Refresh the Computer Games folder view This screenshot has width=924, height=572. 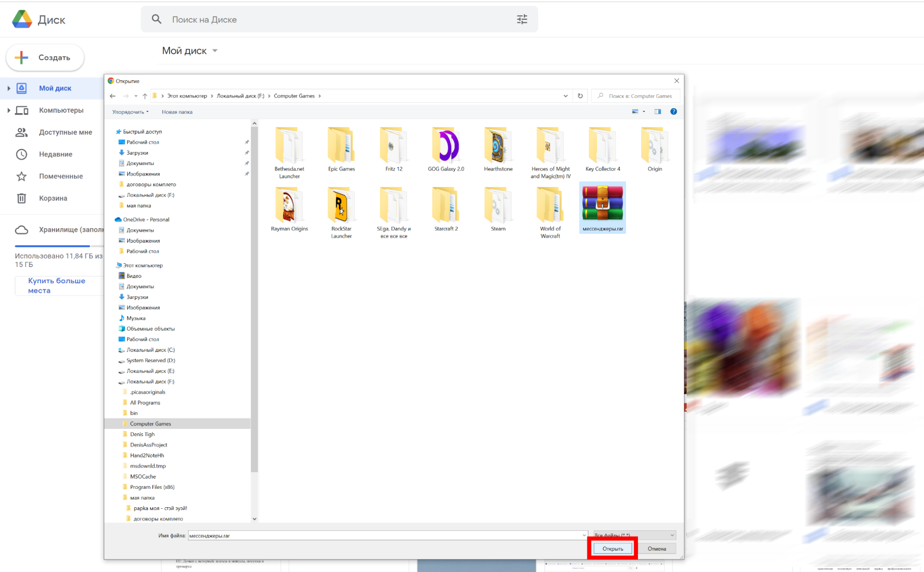point(580,96)
